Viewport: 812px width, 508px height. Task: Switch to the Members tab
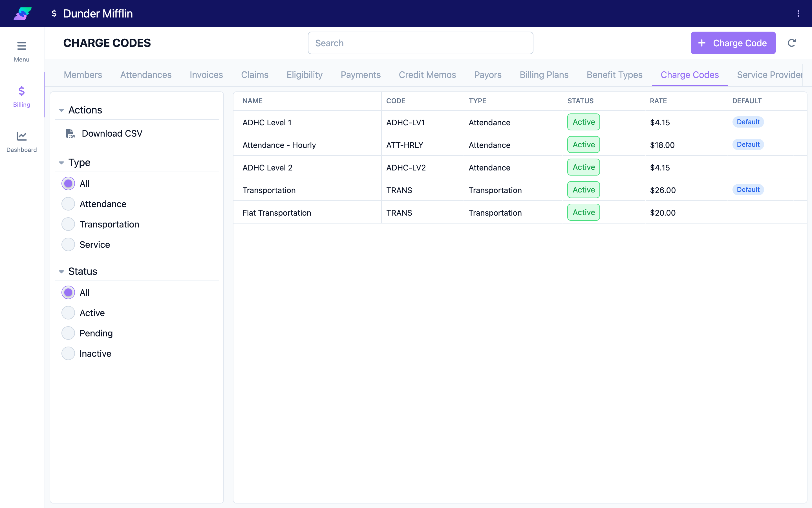[x=83, y=75]
